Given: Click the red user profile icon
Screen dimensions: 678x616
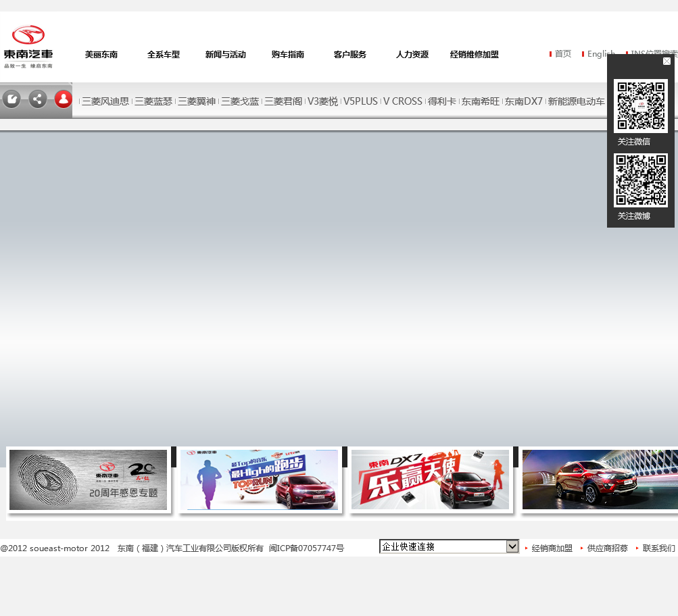Looking at the screenshot, I should [x=63, y=99].
